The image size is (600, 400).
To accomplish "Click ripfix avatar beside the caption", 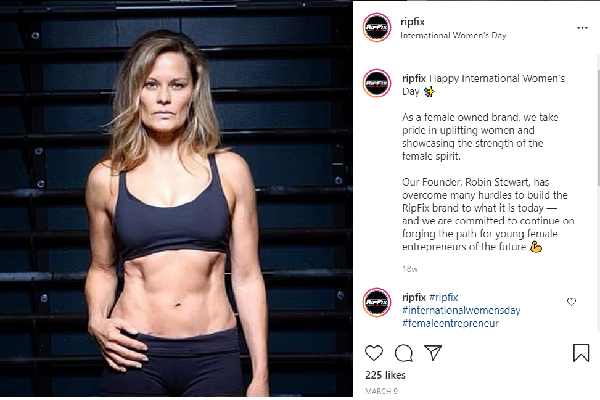I will point(377,83).
